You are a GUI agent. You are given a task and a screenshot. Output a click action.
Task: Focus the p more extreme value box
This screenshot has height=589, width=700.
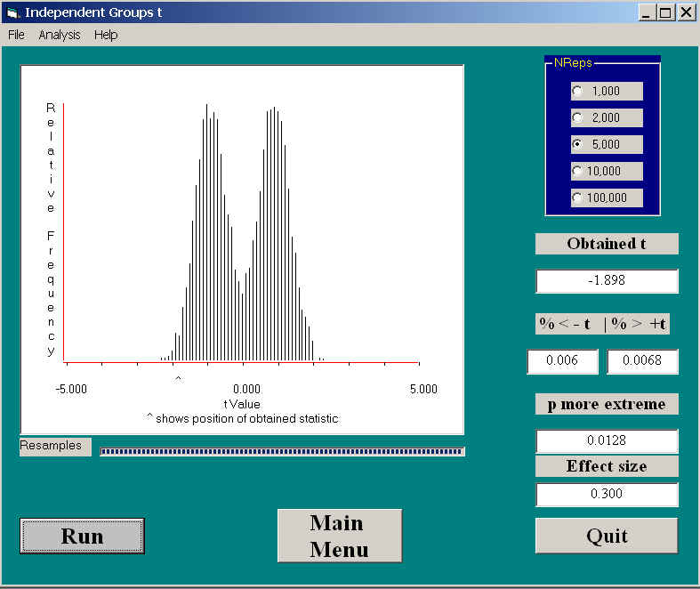[606, 440]
